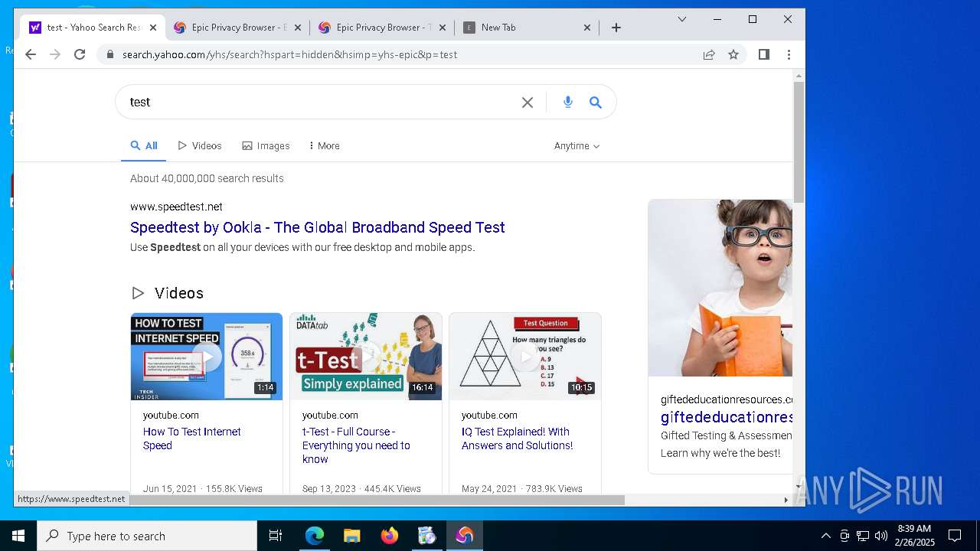Viewport: 980px width, 551px height.
Task: Click the horizontal scrollbar right arrow
Action: 786,500
